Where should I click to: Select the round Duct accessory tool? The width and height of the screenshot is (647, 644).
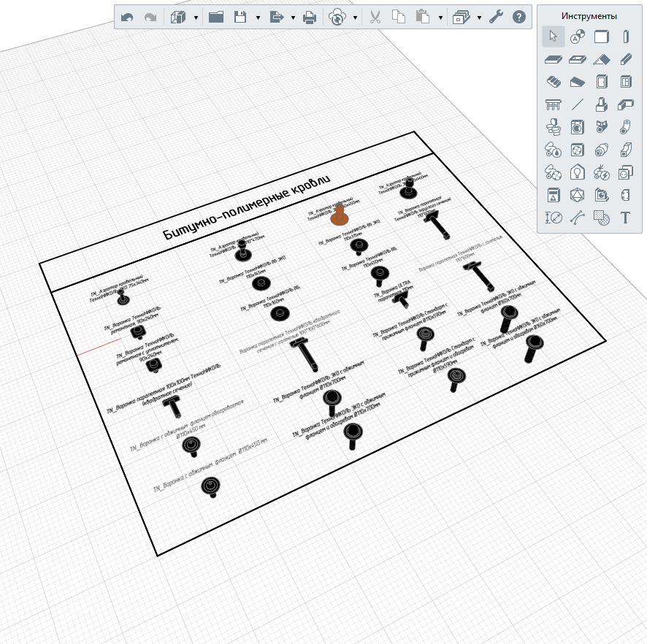click(x=602, y=150)
